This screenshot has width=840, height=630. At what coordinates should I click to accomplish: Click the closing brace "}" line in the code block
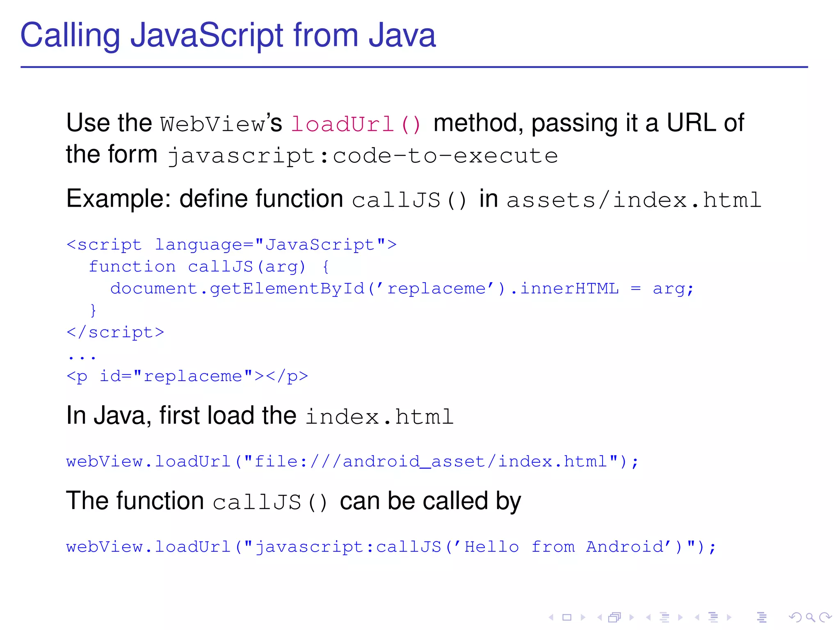point(93,310)
